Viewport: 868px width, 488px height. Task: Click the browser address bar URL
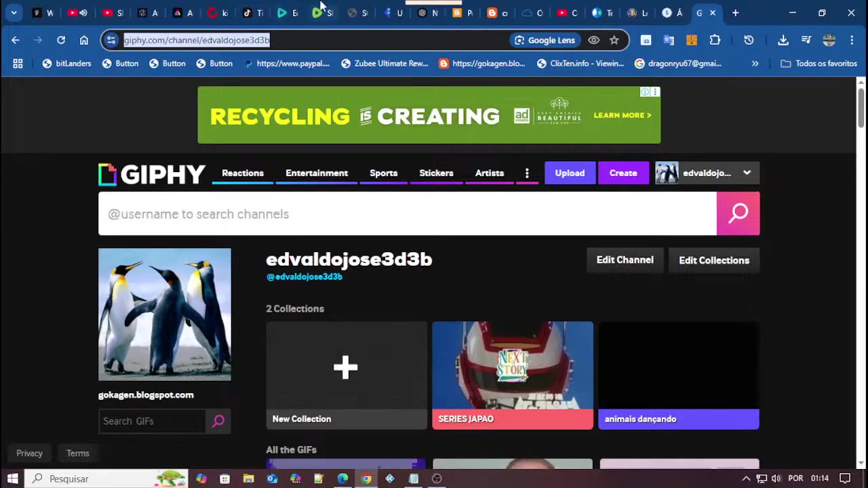click(x=197, y=40)
